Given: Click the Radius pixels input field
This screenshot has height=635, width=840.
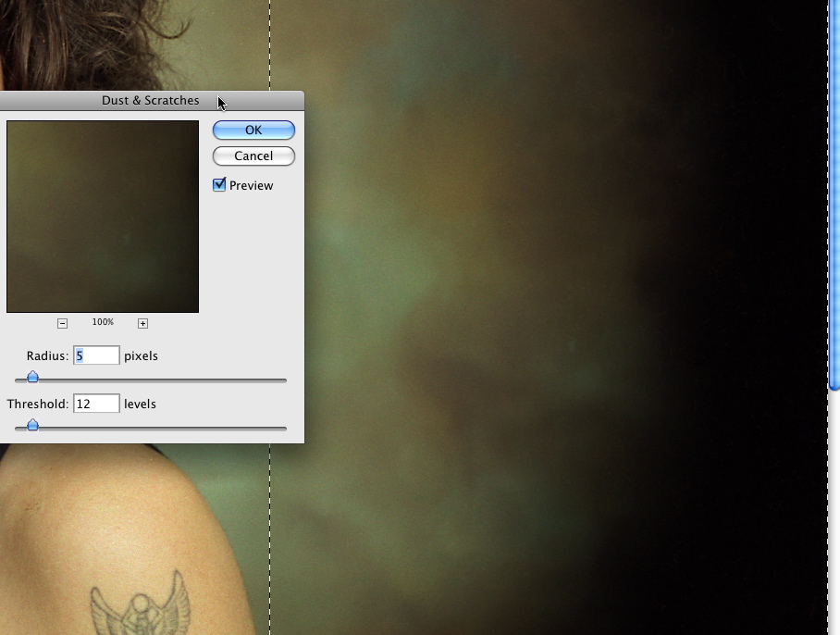Looking at the screenshot, I should (x=96, y=355).
